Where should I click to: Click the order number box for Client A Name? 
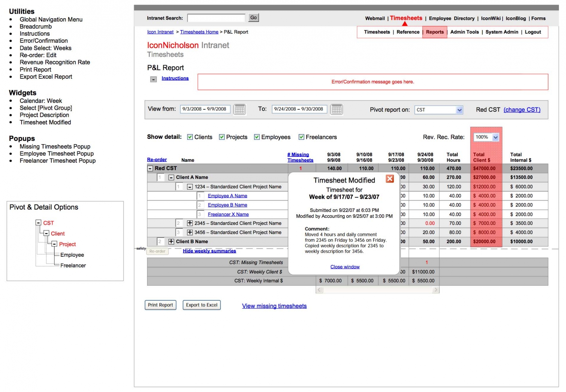coord(160,177)
